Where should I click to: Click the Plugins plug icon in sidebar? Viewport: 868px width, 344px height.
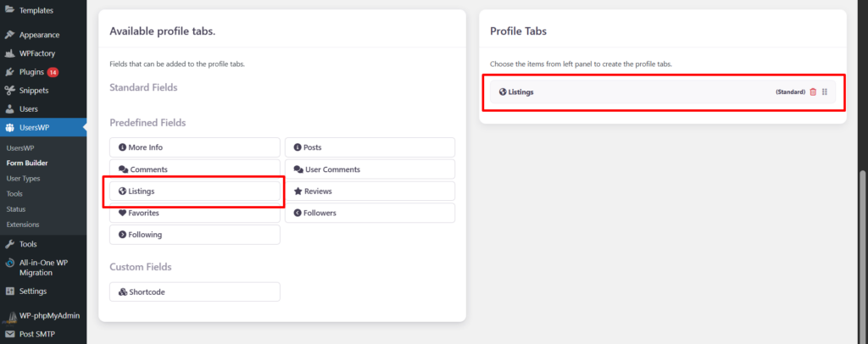point(9,72)
